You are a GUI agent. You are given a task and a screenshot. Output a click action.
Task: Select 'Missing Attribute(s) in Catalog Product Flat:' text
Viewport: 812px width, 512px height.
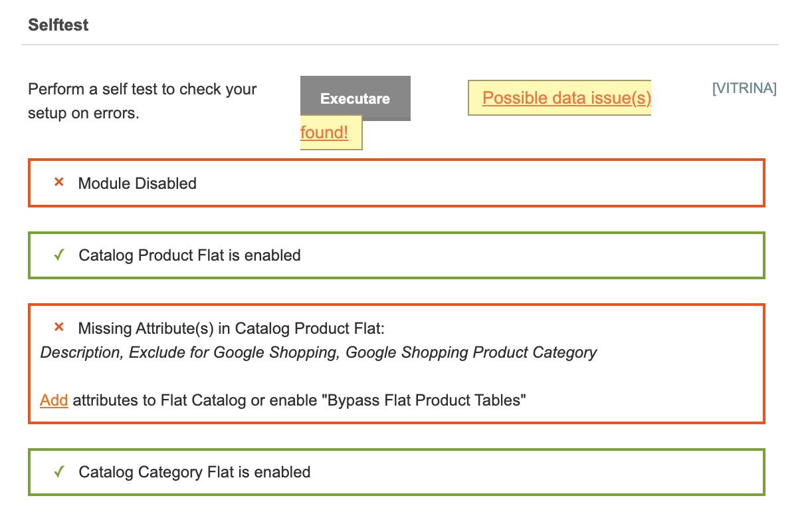(232, 328)
